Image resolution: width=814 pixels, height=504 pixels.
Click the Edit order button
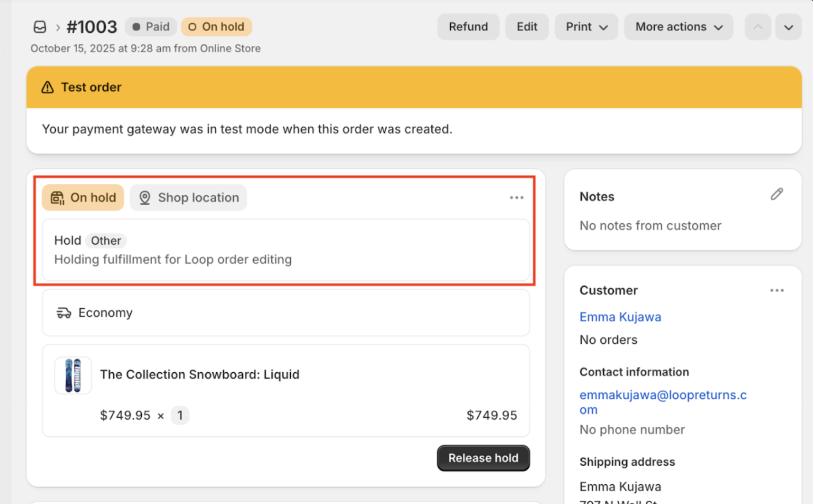pos(527,27)
